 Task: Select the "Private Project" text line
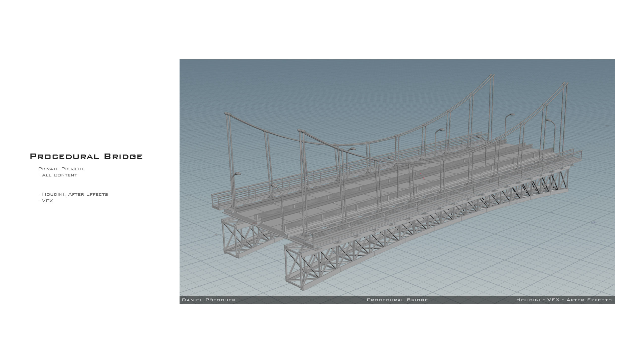(x=61, y=169)
